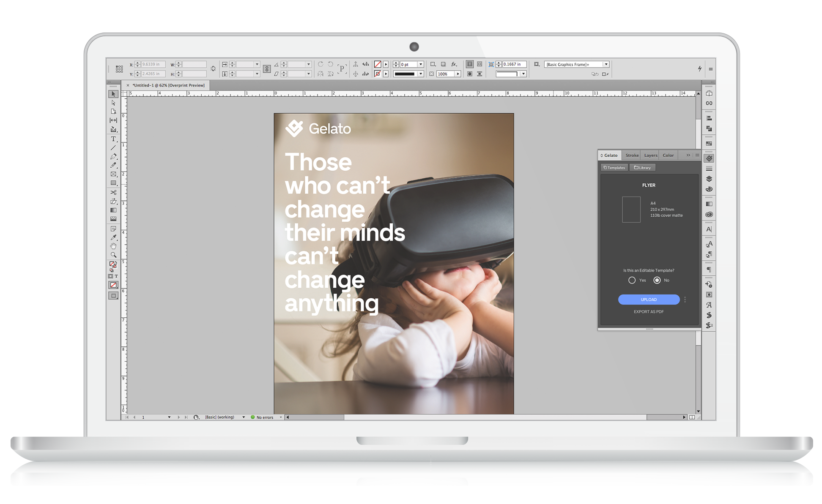Click EXPORT AS PDF link
Screen dimensions: 822x504
649,312
